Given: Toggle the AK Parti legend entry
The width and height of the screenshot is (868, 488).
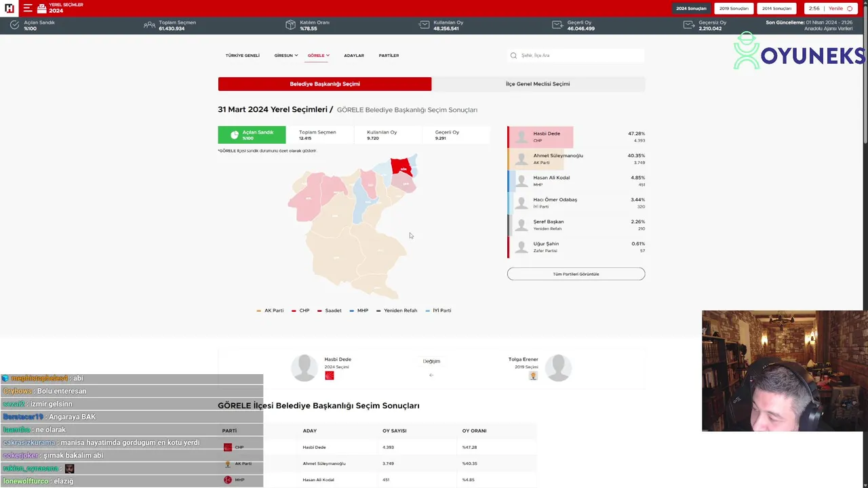Looking at the screenshot, I should (x=270, y=310).
